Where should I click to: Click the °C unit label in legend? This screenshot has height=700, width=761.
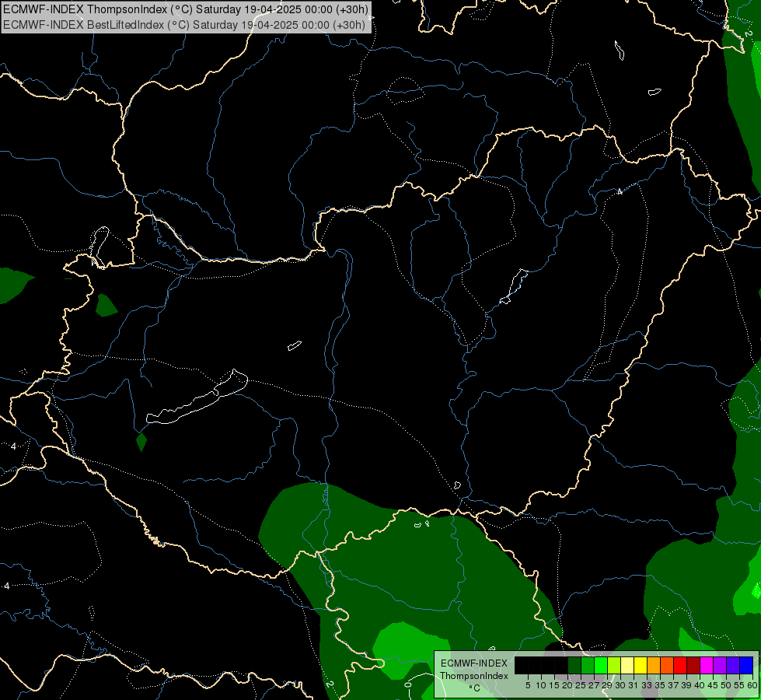475,688
